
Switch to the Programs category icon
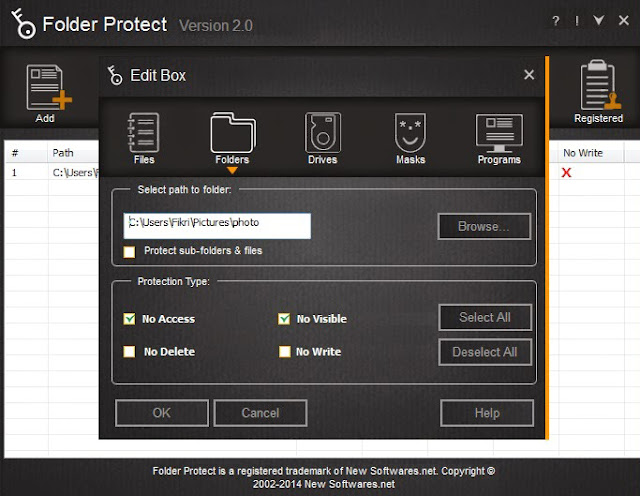click(x=499, y=133)
